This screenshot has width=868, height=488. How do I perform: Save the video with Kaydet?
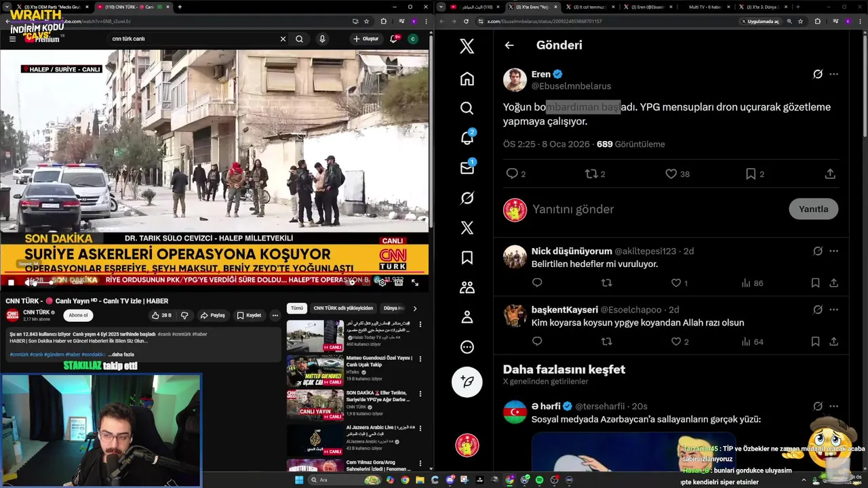click(x=249, y=315)
